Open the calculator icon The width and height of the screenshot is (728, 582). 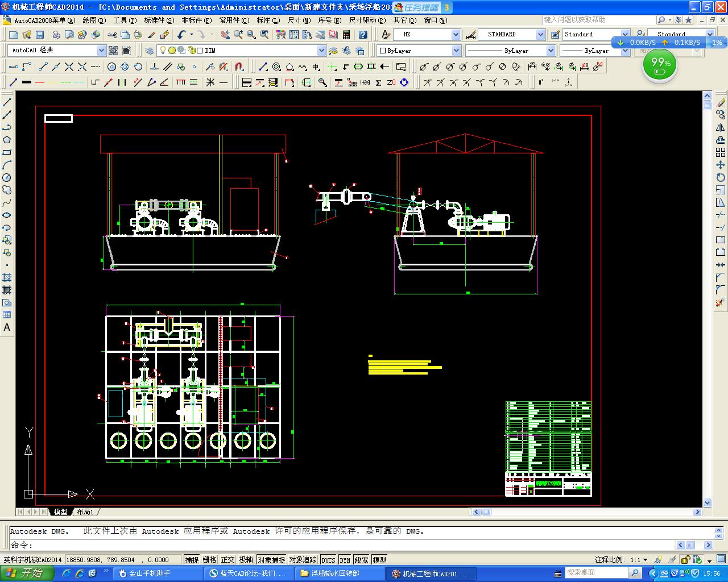tap(346, 35)
